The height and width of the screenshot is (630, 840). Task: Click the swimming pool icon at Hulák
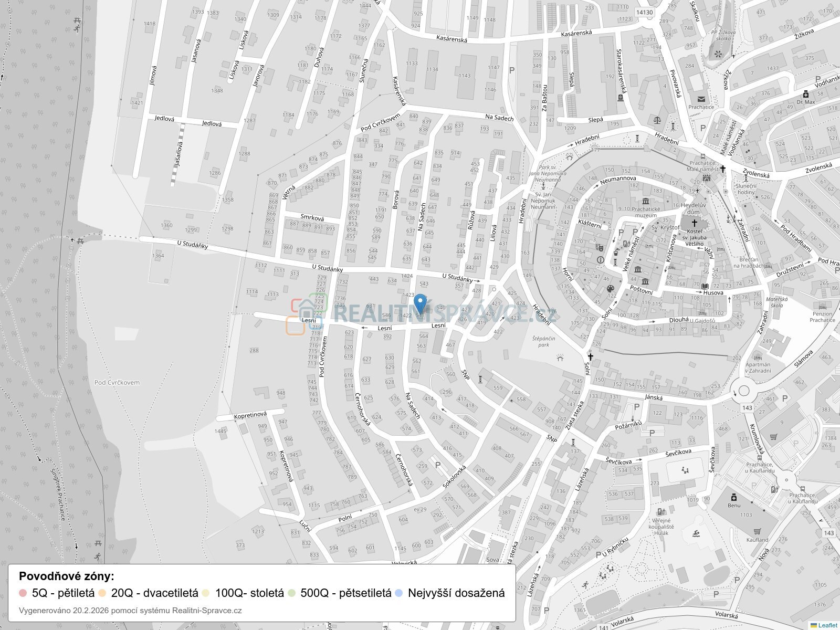coord(696,534)
